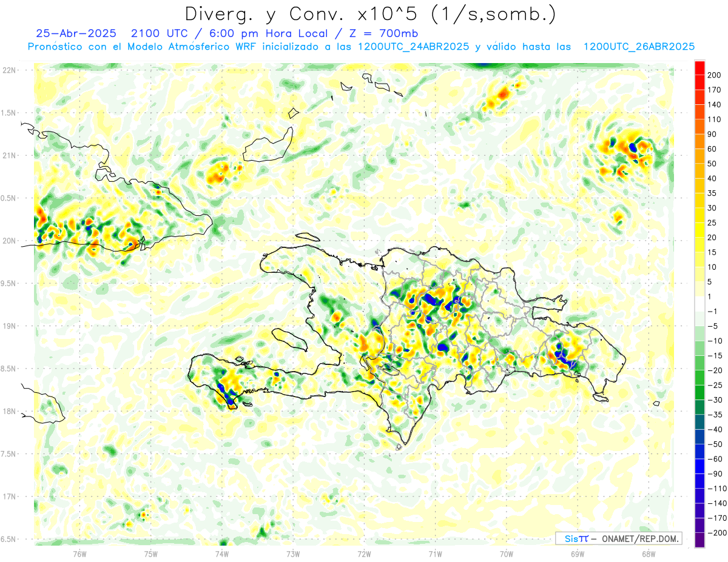The image size is (728, 562).
Task: Click the "19N" latitude label
Action: (9, 326)
